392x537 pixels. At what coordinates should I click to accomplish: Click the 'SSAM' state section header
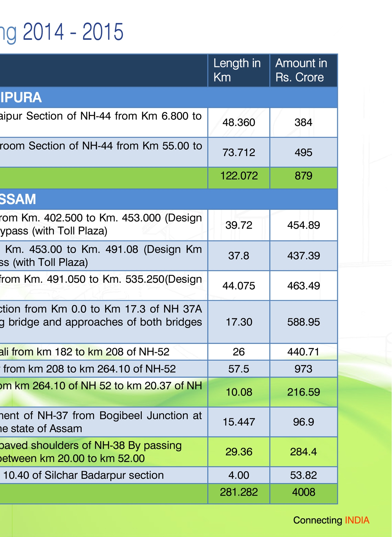(x=18, y=199)
